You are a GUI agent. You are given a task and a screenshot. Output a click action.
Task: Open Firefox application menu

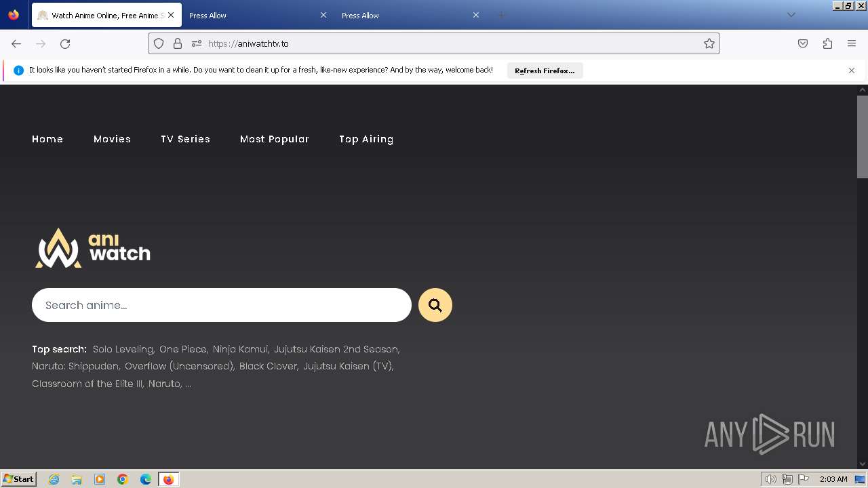point(852,43)
